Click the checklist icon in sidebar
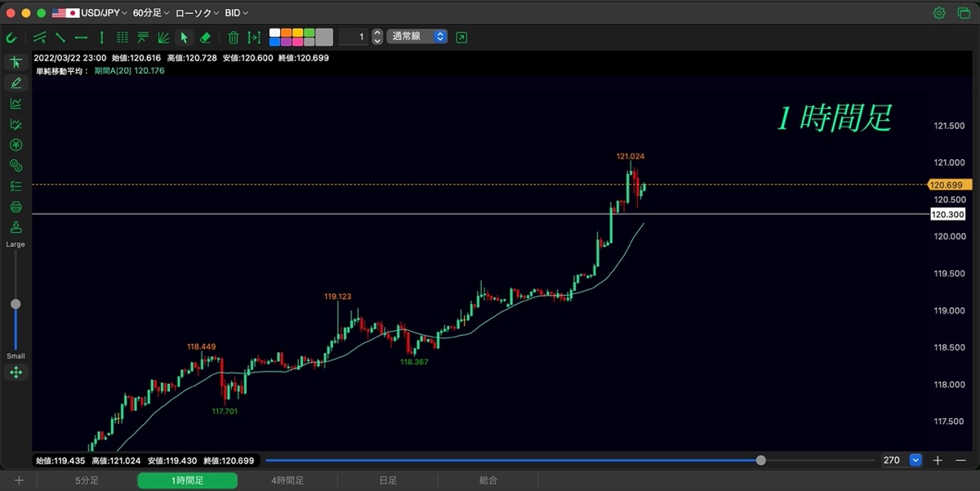980x491 pixels. click(x=16, y=186)
